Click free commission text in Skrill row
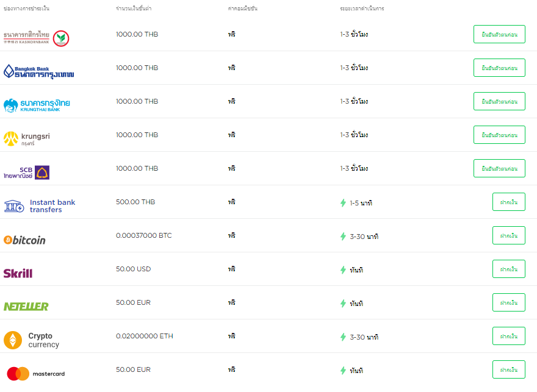Screen dimensions: 537x392 coord(232,269)
